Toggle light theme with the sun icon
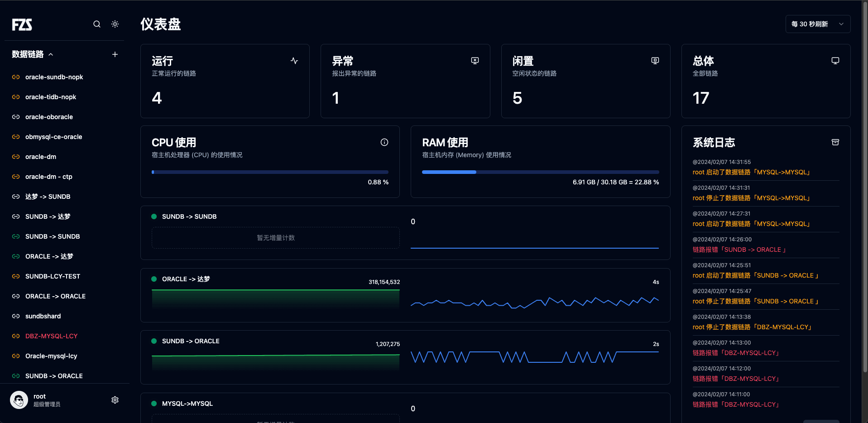This screenshot has height=423, width=868. click(x=115, y=24)
